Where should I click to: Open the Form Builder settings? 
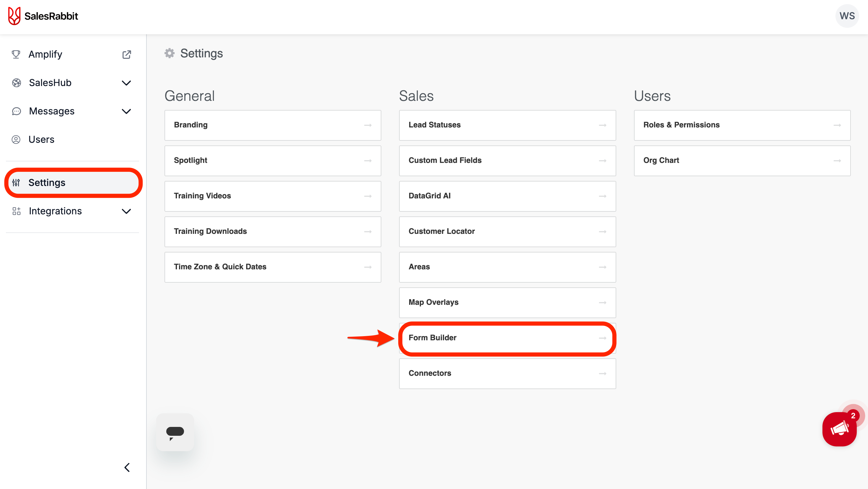(x=507, y=338)
